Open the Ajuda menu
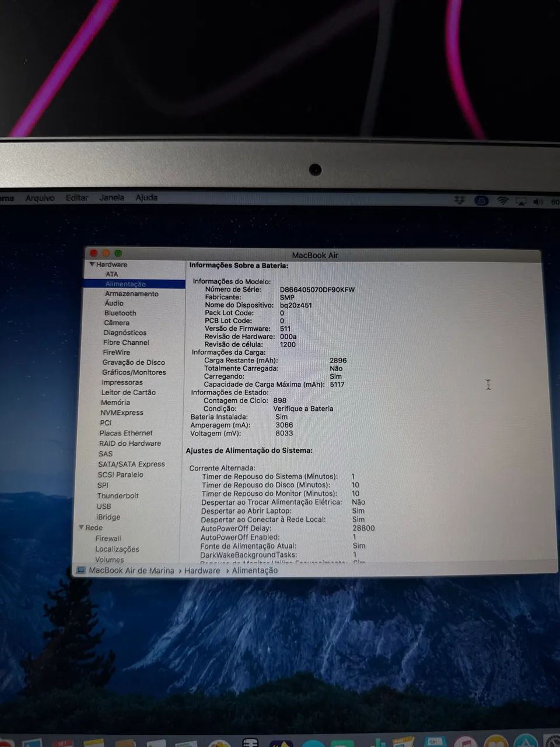560x747 pixels. point(146,198)
